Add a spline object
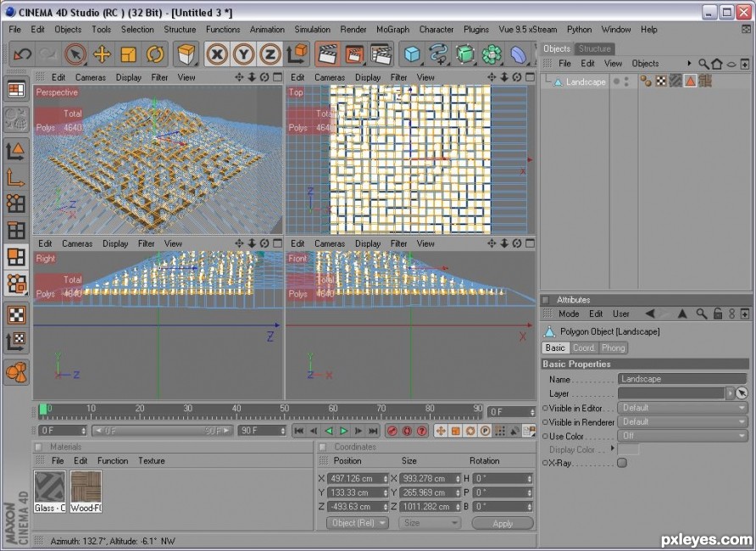Screen dimensions: 756x551 [x=438, y=54]
